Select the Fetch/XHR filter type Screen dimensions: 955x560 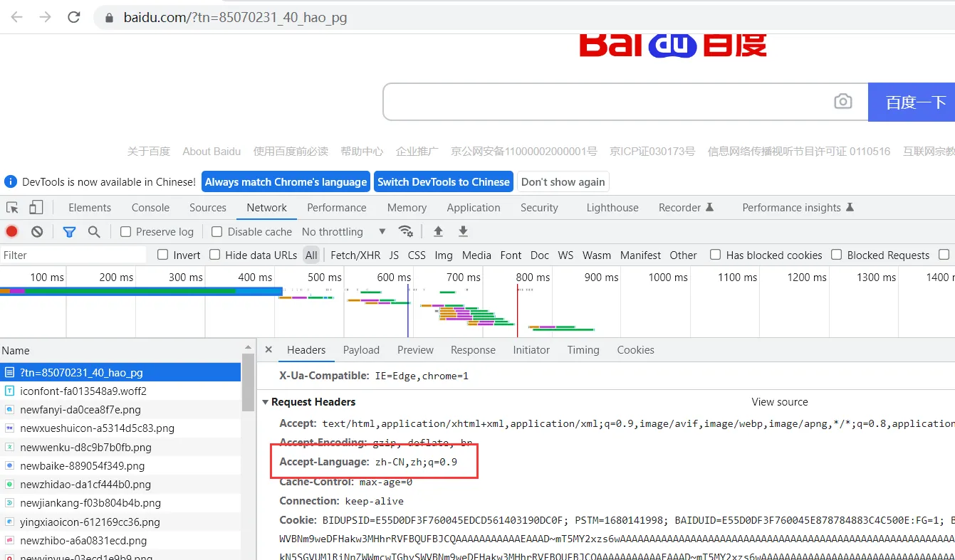[x=355, y=255]
